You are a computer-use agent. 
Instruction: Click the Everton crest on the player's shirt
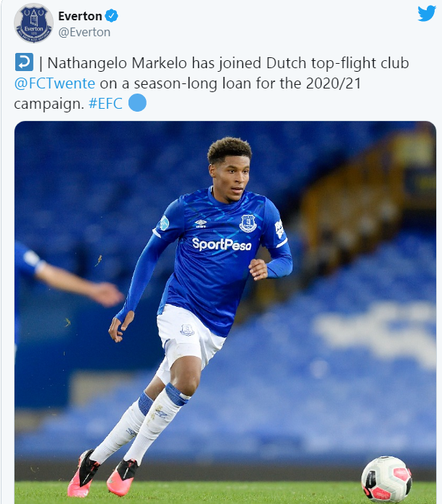point(248,223)
